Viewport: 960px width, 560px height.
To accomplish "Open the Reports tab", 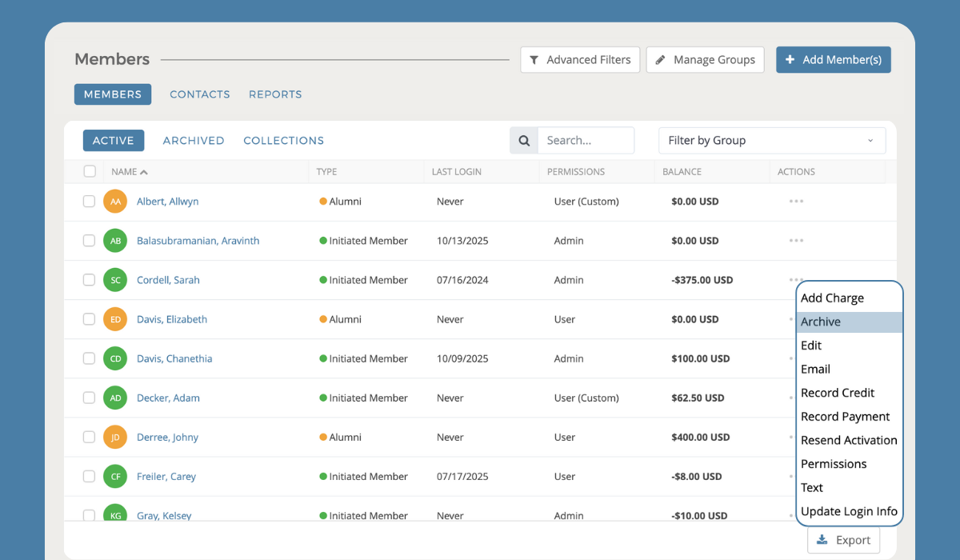I will (x=275, y=94).
